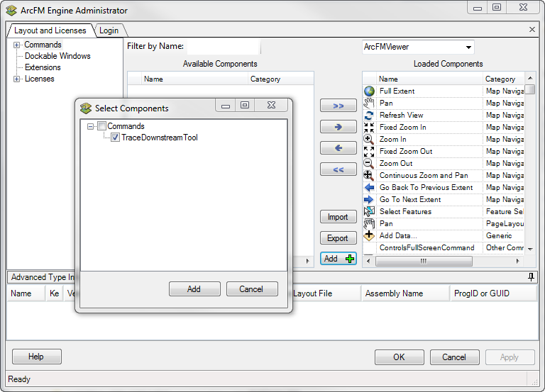This screenshot has height=392, width=545.
Task: Click the move right arrow button
Action: [338, 127]
